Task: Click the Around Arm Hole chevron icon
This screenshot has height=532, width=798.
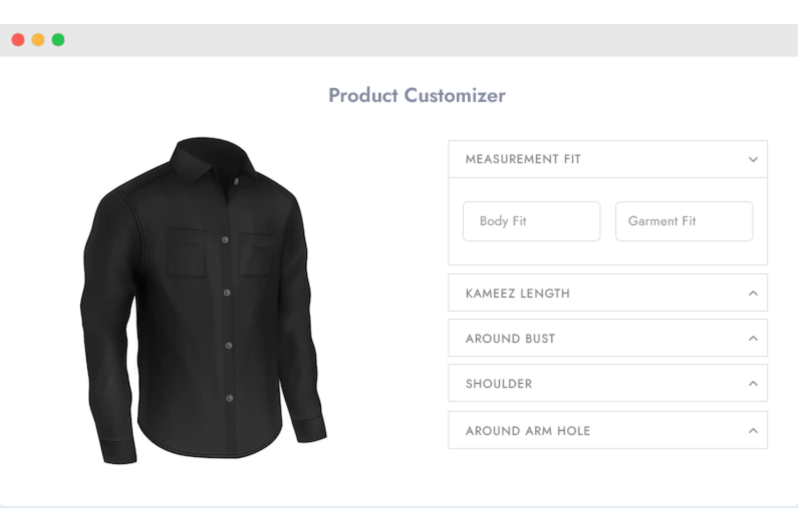Action: [x=753, y=430]
